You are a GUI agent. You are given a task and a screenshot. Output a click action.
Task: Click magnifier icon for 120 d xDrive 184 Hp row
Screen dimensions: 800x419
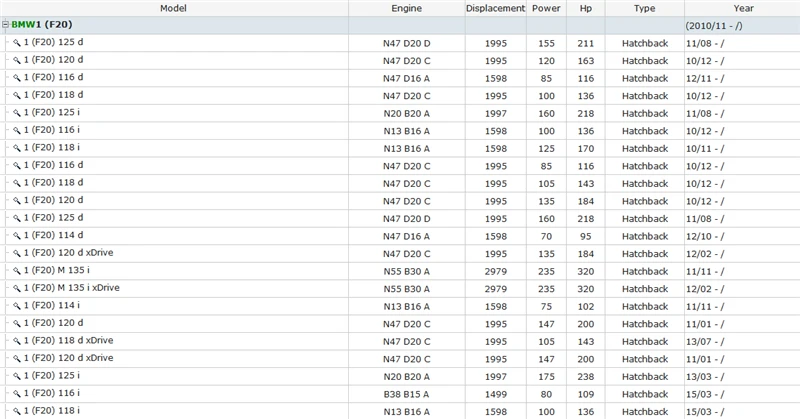(17, 253)
